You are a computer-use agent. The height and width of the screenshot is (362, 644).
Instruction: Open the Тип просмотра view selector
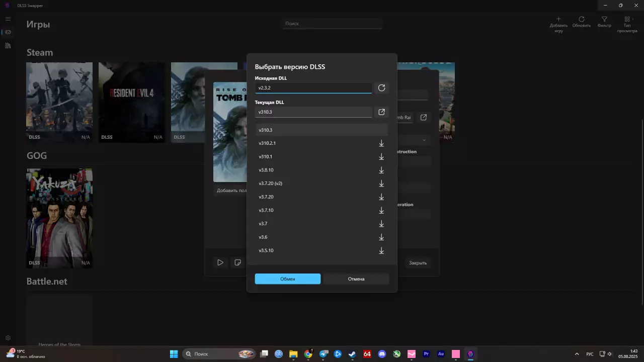[x=627, y=25]
